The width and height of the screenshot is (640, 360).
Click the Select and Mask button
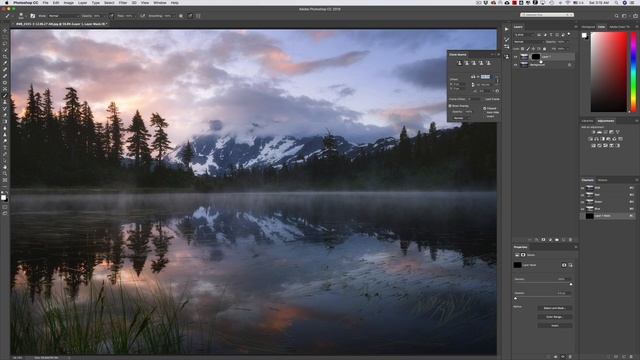(555, 308)
